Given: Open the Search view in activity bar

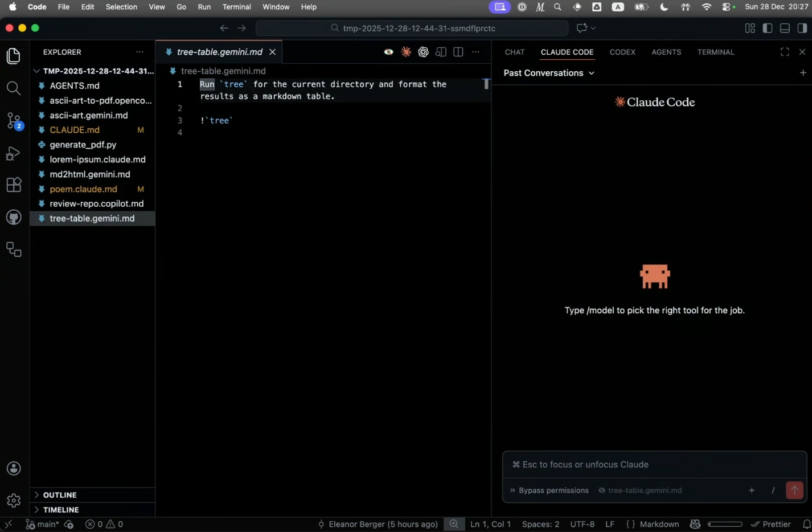Looking at the screenshot, I should point(14,88).
